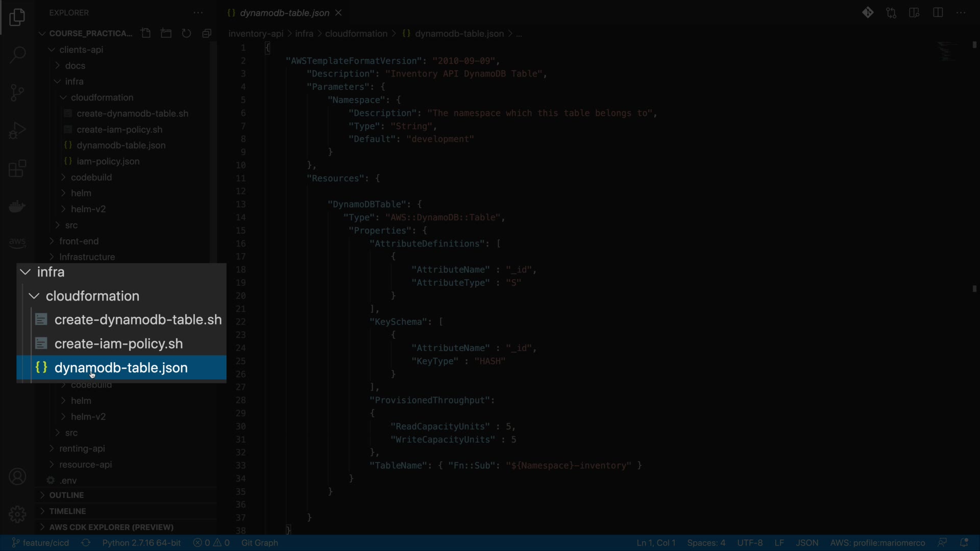Click the JSON language mode indicator

pyautogui.click(x=807, y=543)
